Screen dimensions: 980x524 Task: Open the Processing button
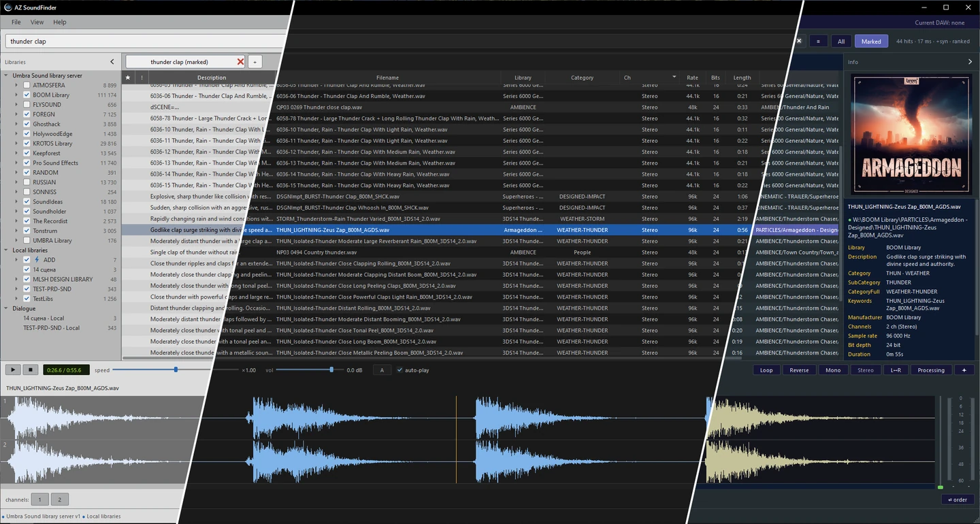tap(931, 370)
